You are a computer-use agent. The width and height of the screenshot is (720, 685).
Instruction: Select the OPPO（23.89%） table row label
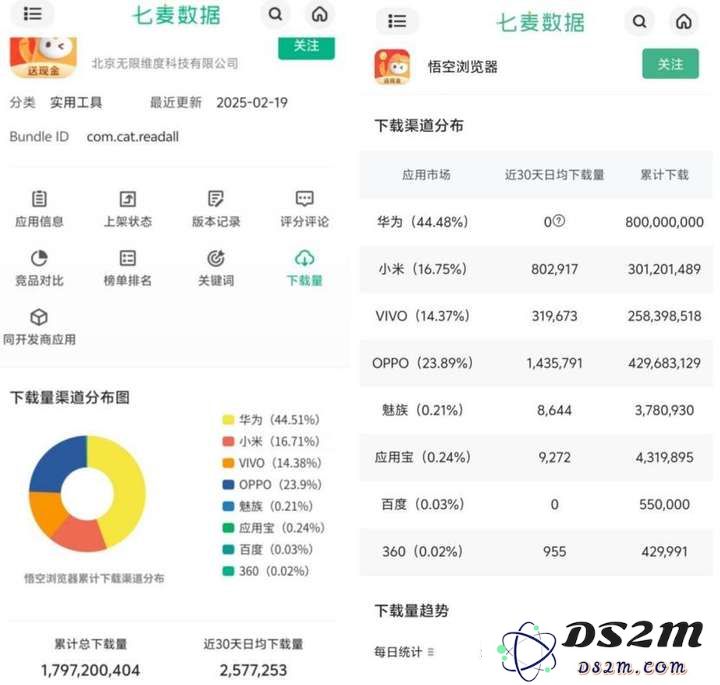(423, 363)
